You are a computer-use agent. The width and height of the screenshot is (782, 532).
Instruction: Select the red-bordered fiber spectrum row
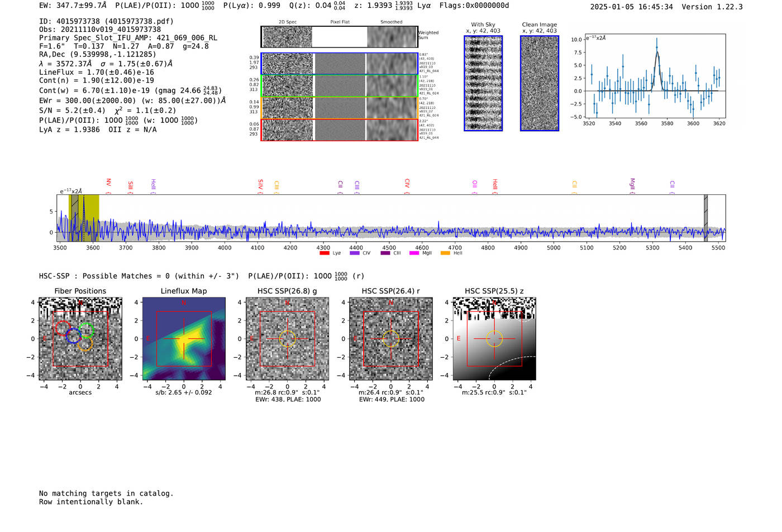click(x=339, y=130)
